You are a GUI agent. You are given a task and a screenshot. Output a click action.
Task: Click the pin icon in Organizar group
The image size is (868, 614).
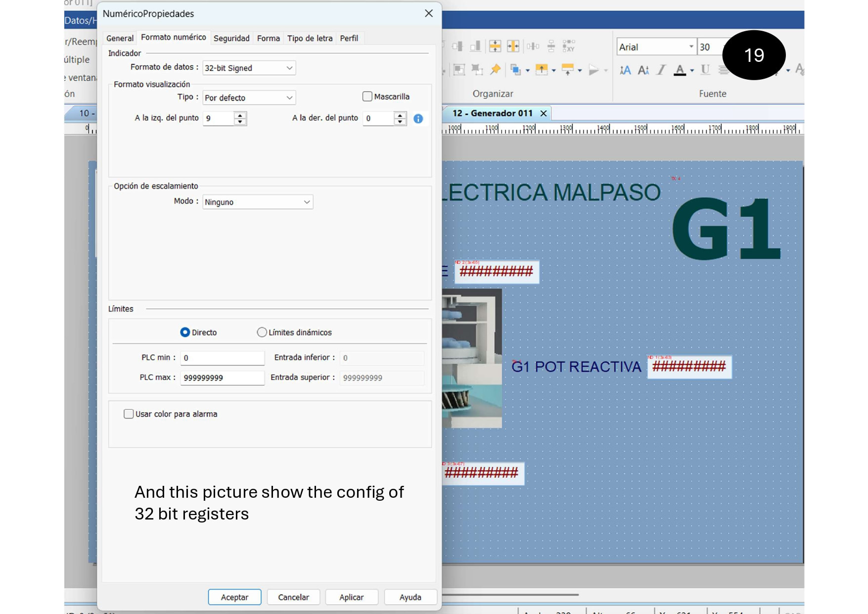tap(495, 70)
